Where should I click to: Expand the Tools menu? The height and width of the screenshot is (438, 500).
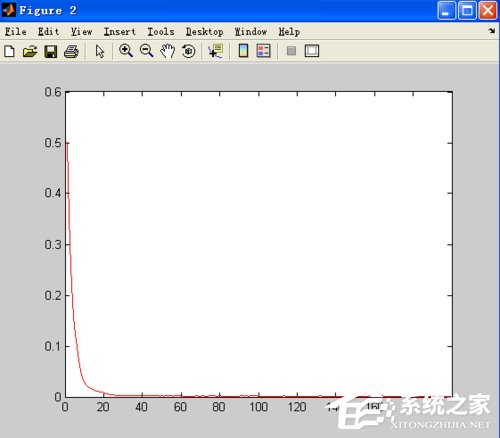(x=161, y=32)
